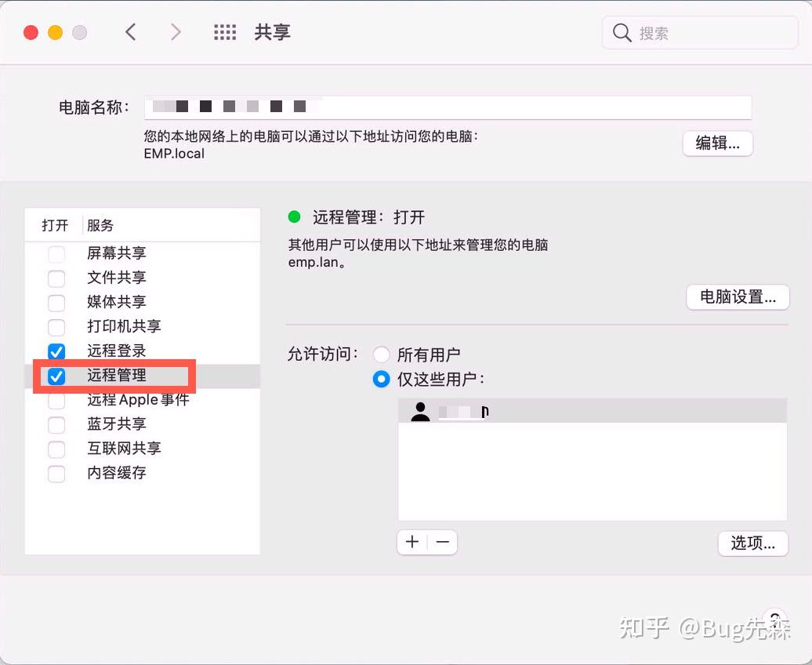Enable the 文件共享 checkbox
The image size is (812, 665).
(x=56, y=278)
